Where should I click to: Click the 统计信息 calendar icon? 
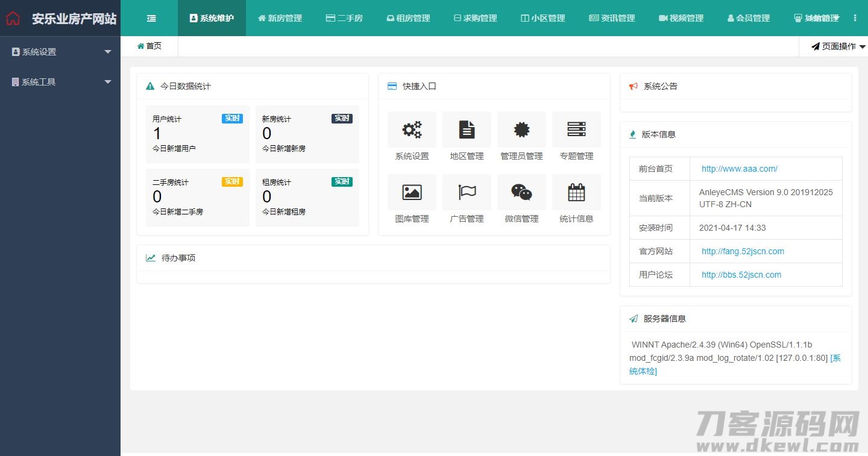pyautogui.click(x=576, y=192)
